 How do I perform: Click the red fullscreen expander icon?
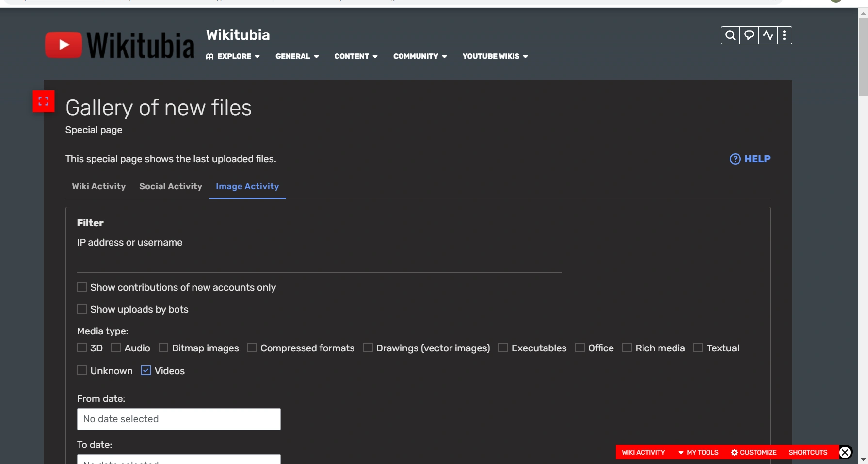pos(44,101)
